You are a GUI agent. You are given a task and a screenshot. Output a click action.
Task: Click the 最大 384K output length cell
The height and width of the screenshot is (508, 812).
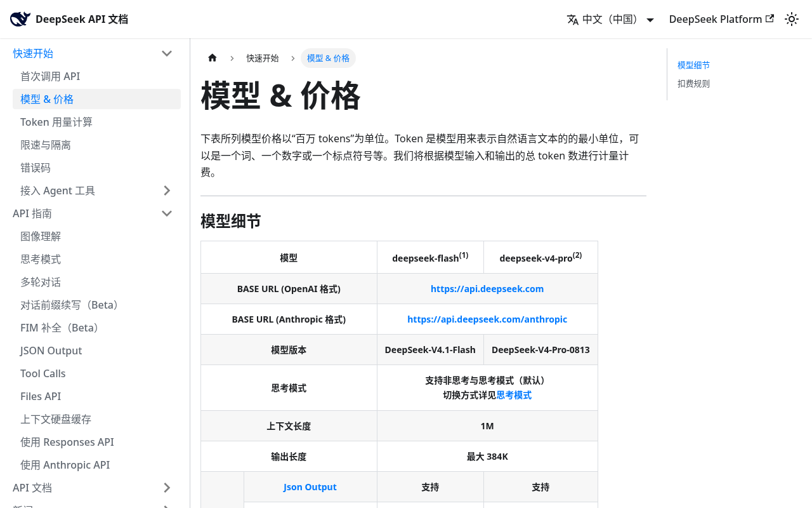487,457
